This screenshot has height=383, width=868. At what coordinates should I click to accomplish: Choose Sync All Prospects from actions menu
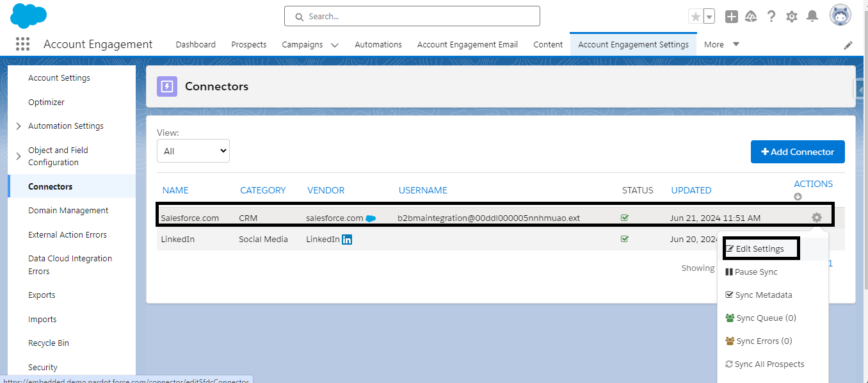(765, 364)
